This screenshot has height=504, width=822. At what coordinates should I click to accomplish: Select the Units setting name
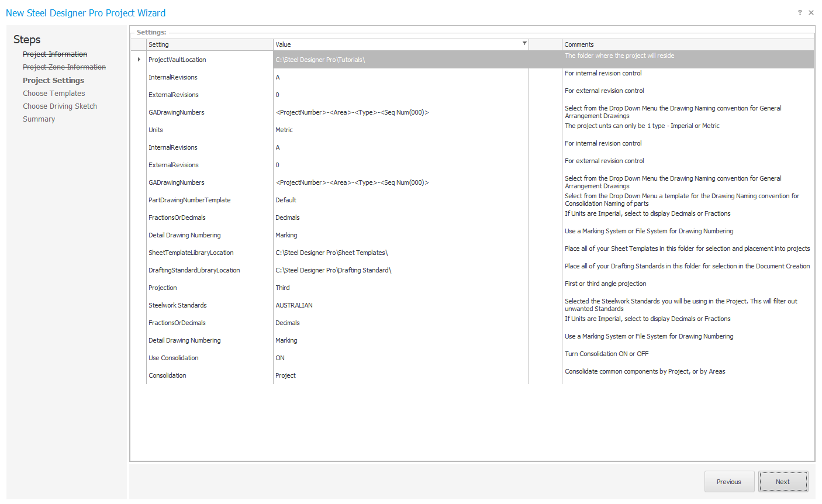coord(156,130)
